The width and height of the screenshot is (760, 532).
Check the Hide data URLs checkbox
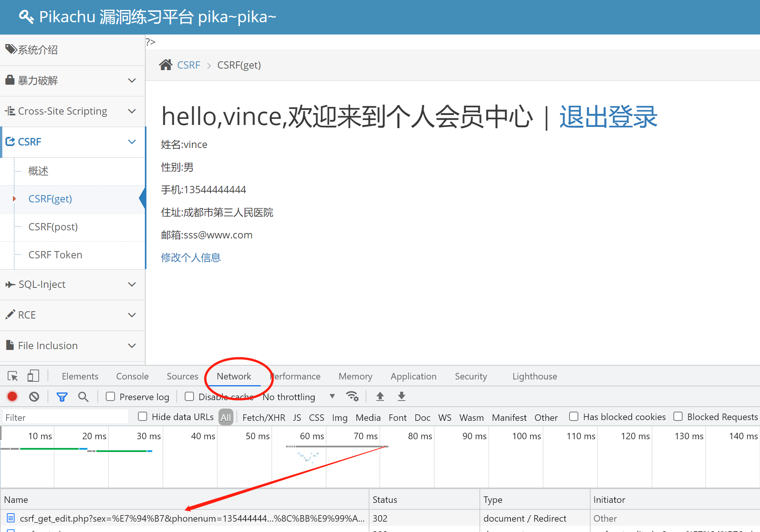pos(143,417)
